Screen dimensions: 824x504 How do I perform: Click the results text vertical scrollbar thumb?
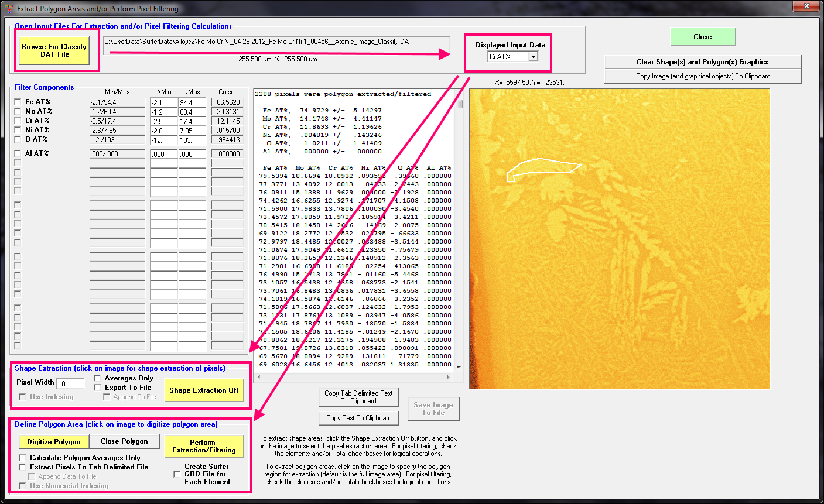tap(459, 104)
